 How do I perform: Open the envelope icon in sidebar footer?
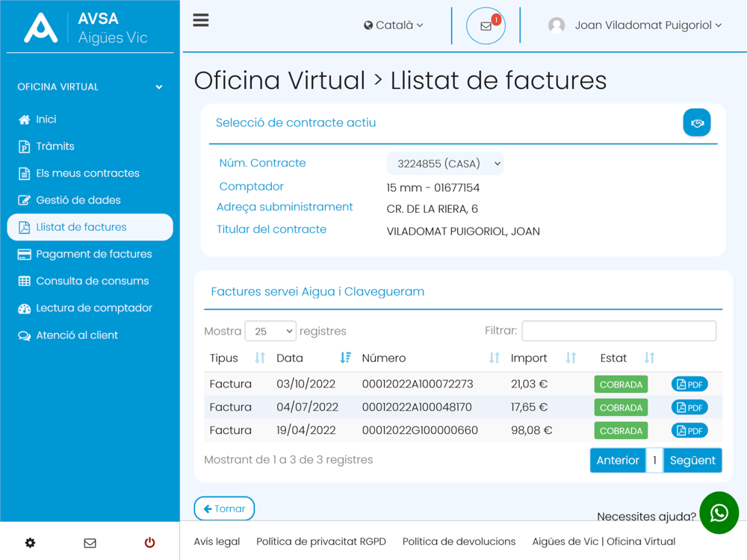pyautogui.click(x=90, y=543)
